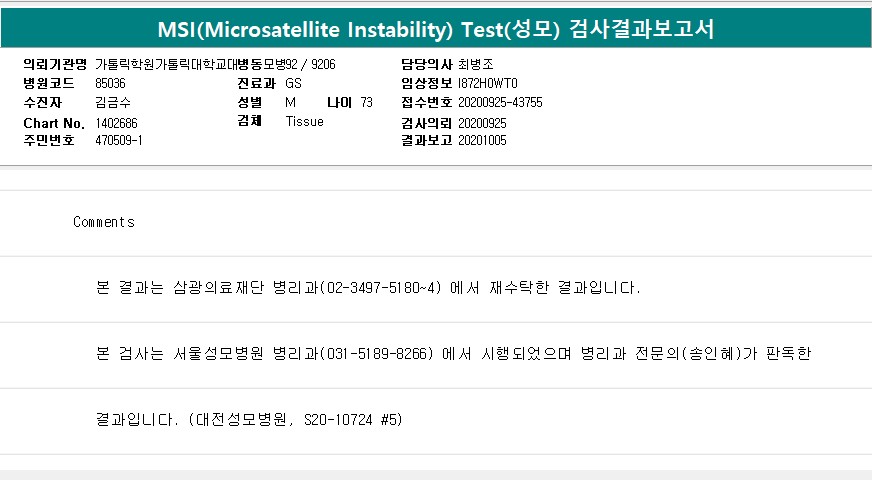The image size is (872, 480).
Task: Select the 임상정보 code value
Action: click(x=488, y=83)
